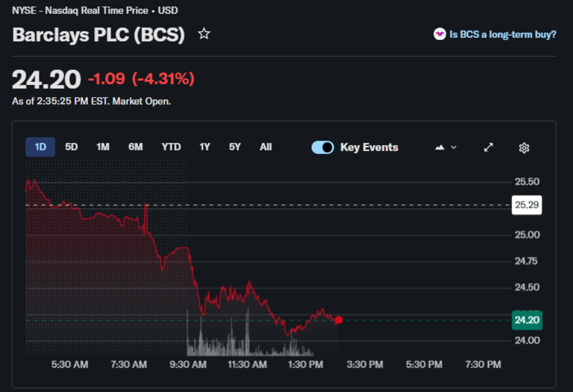Switch to the 5D time range
573x392 pixels.
(x=72, y=147)
